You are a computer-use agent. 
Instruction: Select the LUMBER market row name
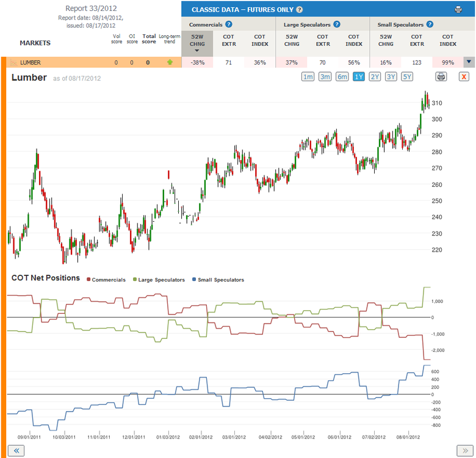pyautogui.click(x=31, y=62)
